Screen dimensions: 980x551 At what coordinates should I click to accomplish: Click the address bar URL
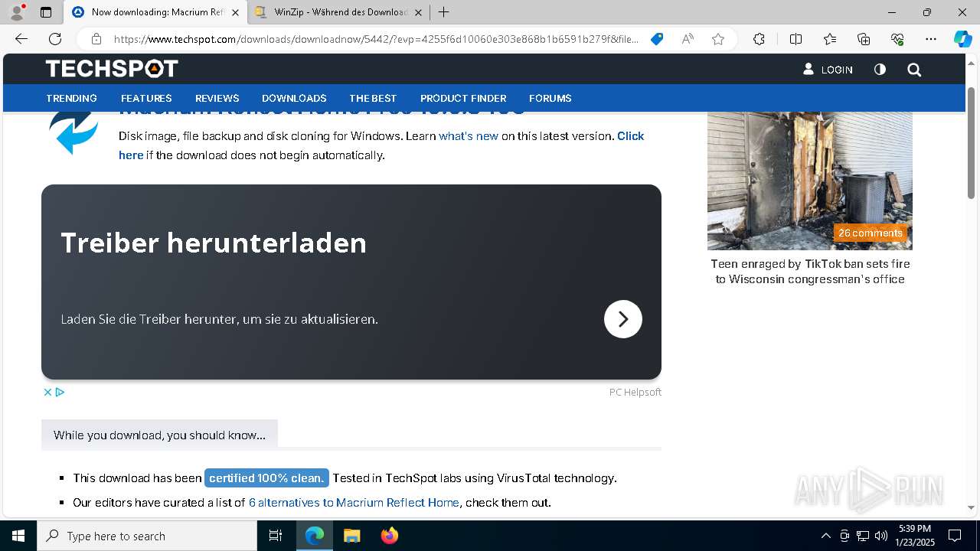point(375,39)
